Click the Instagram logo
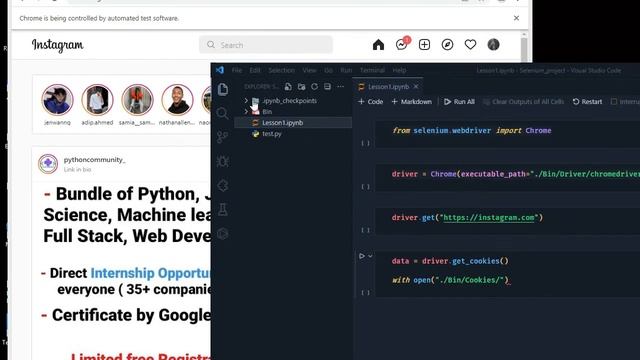Image resolution: width=640 pixels, height=360 pixels. [58, 45]
